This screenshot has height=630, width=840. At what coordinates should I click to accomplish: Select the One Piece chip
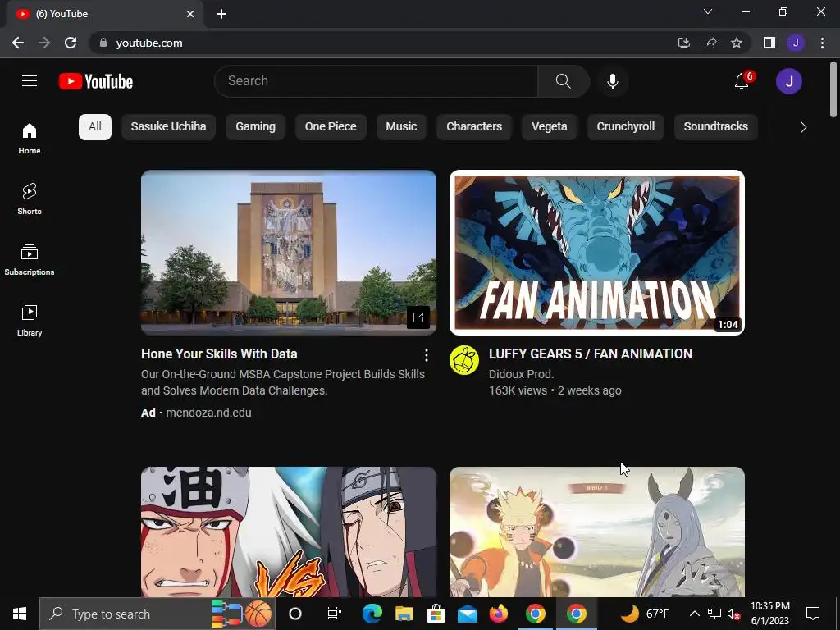(331, 127)
